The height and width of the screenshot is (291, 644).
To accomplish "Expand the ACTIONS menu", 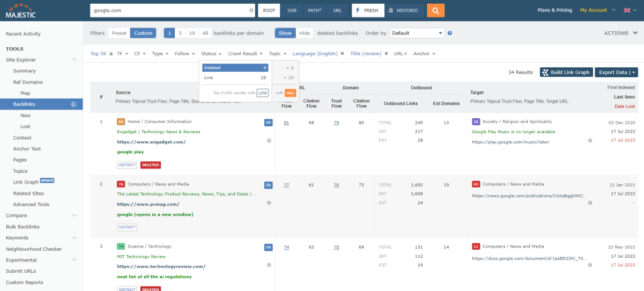I will point(621,33).
